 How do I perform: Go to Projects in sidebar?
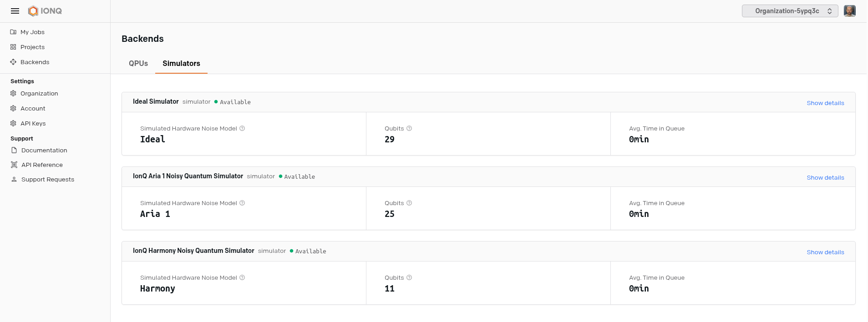[32, 47]
